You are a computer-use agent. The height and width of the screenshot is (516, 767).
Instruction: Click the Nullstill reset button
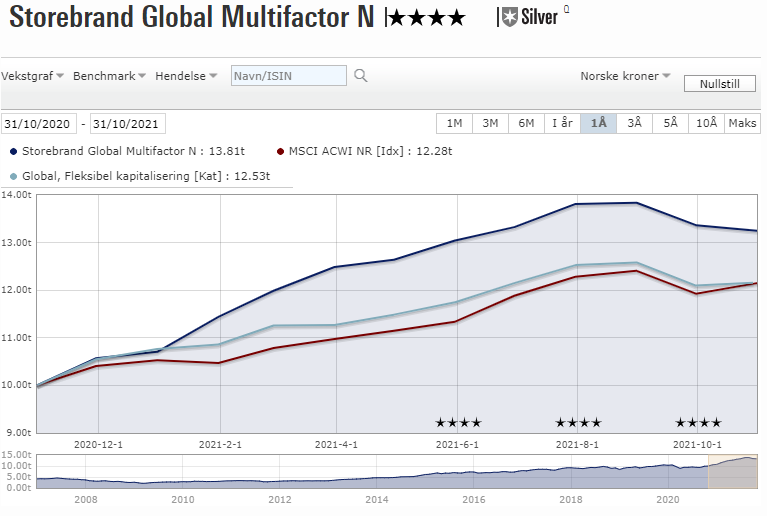720,84
